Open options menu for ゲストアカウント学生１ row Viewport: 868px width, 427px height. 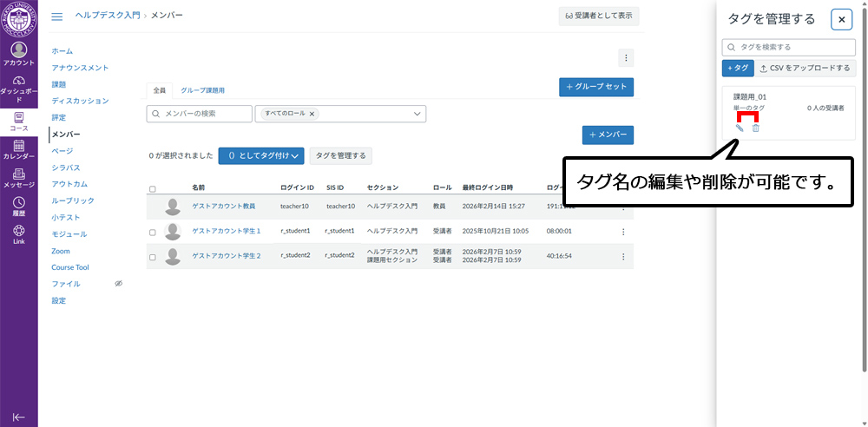[622, 232]
